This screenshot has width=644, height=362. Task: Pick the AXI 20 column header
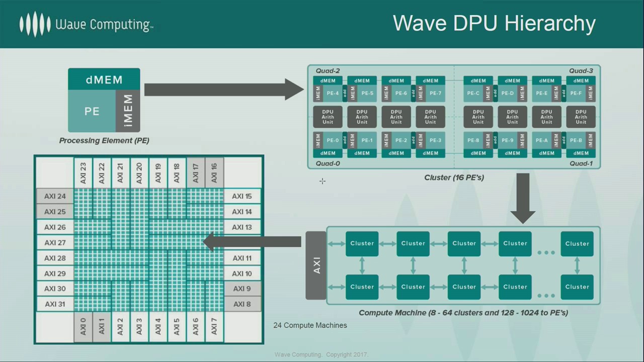[x=139, y=172]
